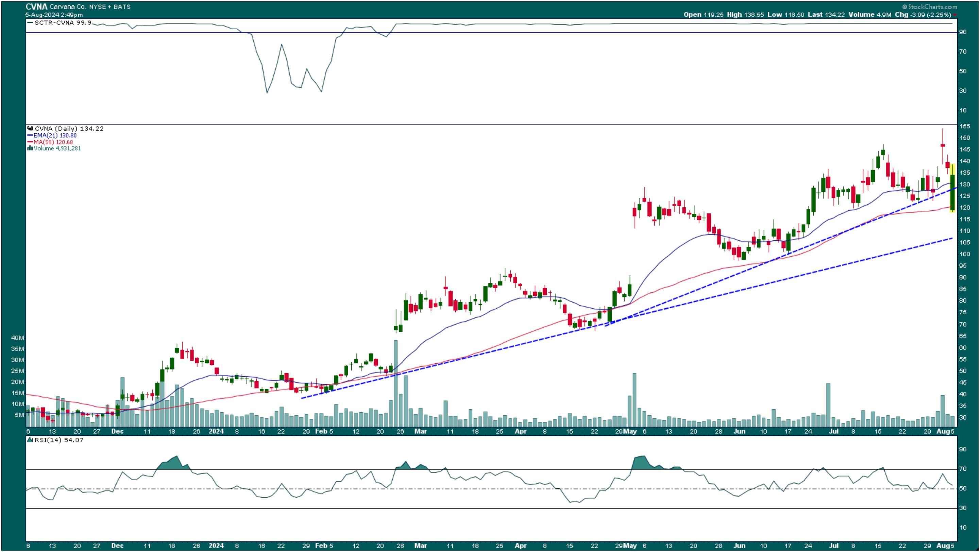Click the SCTR-CVNA legend line marker
980x552 pixels.
click(30, 23)
